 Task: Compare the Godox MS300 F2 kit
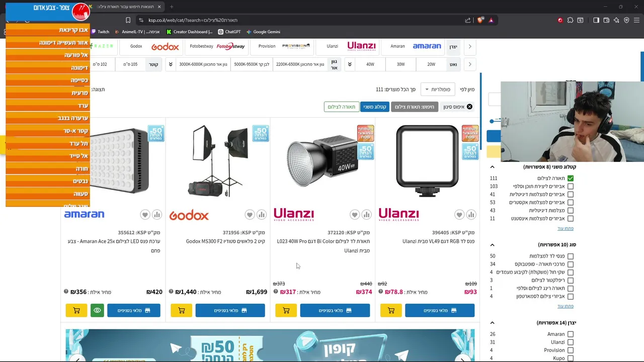coord(262,215)
